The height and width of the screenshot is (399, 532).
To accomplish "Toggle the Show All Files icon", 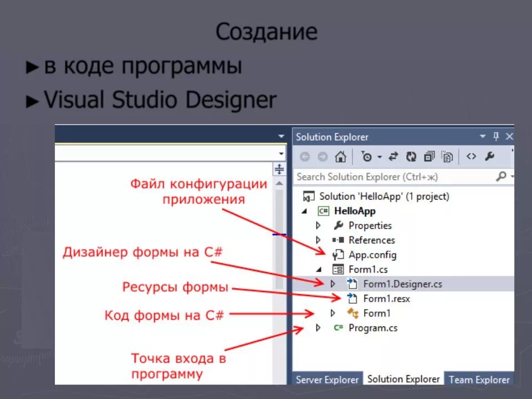I will coord(447,157).
